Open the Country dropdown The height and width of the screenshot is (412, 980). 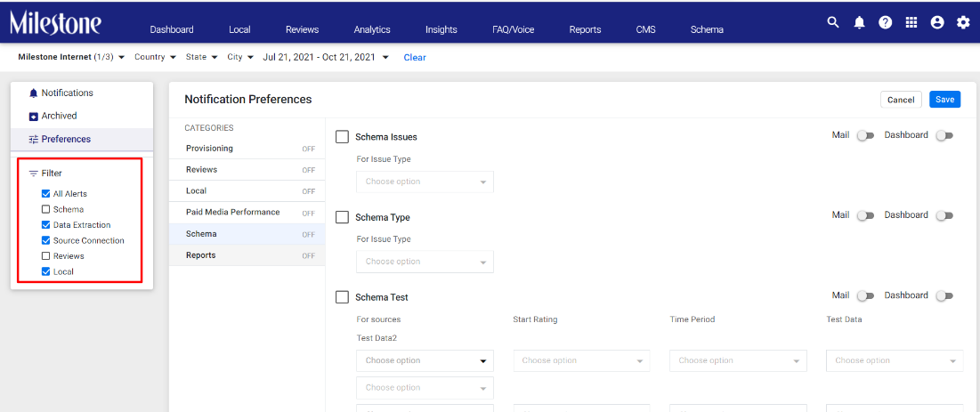point(156,57)
